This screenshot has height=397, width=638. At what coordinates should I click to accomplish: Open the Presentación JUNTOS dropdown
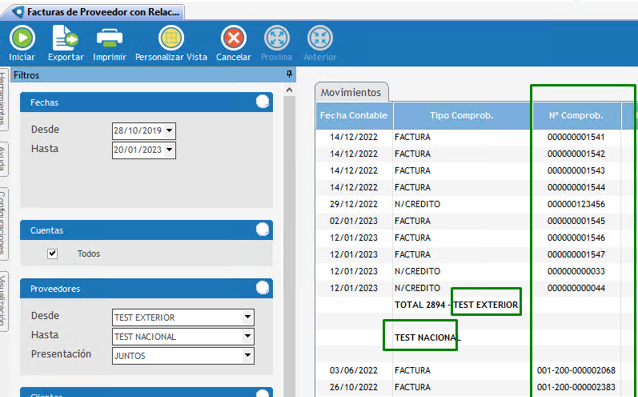(247, 356)
